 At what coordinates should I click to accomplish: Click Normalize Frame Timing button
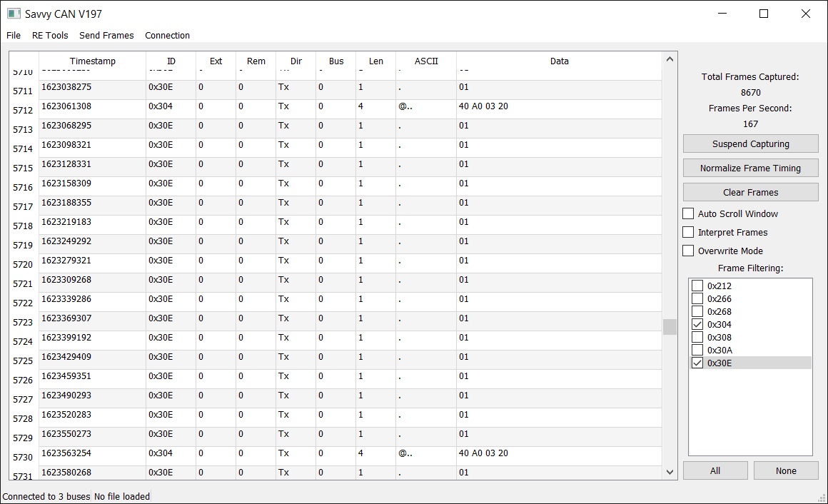750,168
